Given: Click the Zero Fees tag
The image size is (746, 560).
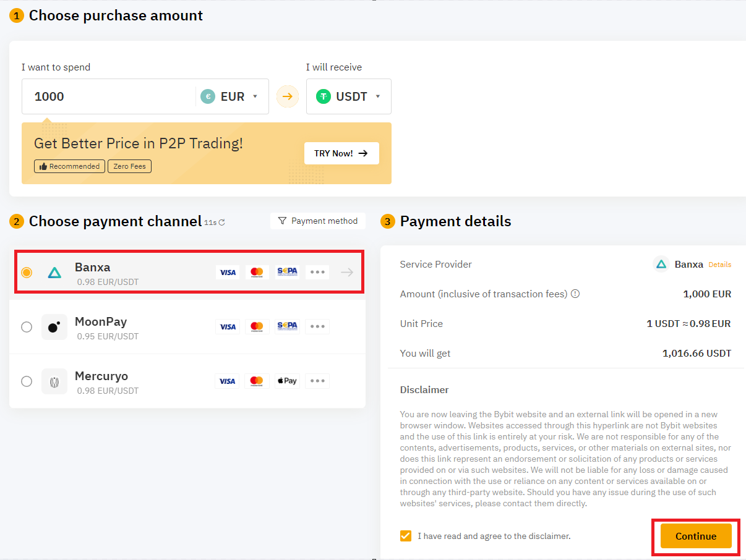Looking at the screenshot, I should tap(129, 166).
